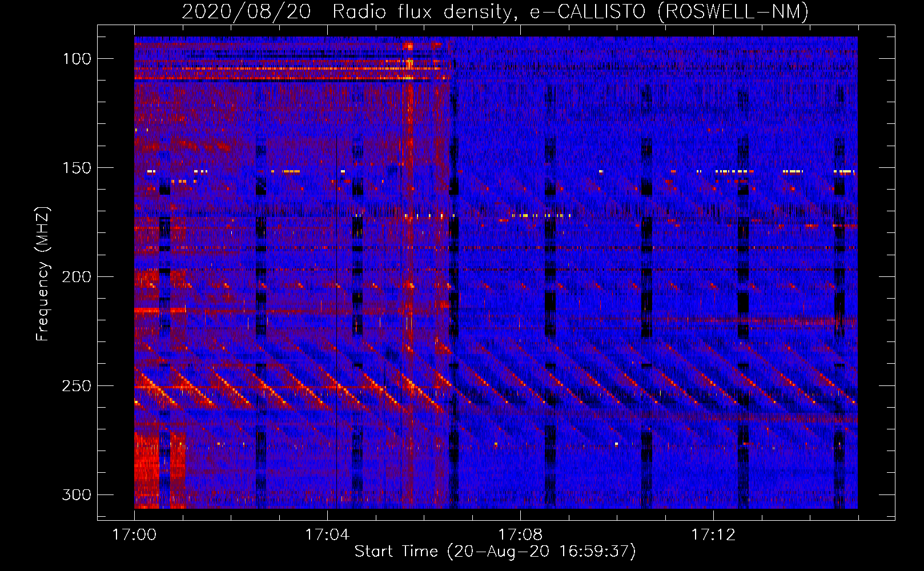Click the 17:12 time axis label
Viewport: 924px width, 571px height.
click(x=713, y=535)
